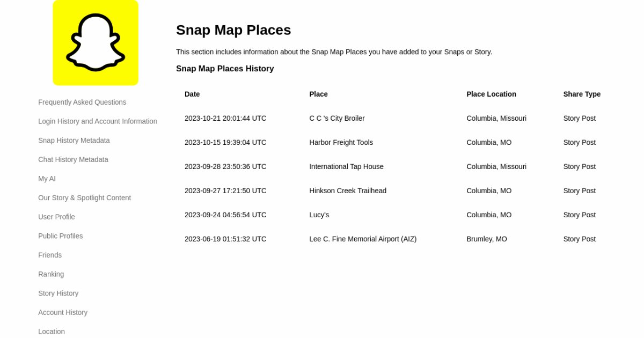644x338 pixels.
Task: Open Chat History Metadata section
Action: 73,159
